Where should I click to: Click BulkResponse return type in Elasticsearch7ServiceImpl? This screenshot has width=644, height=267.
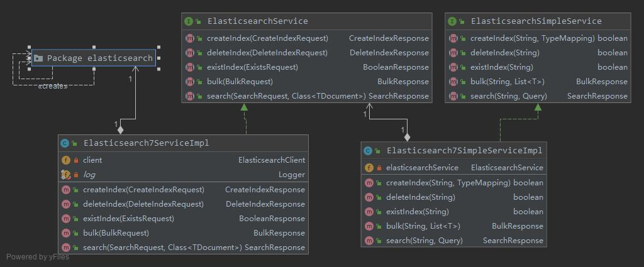click(279, 233)
